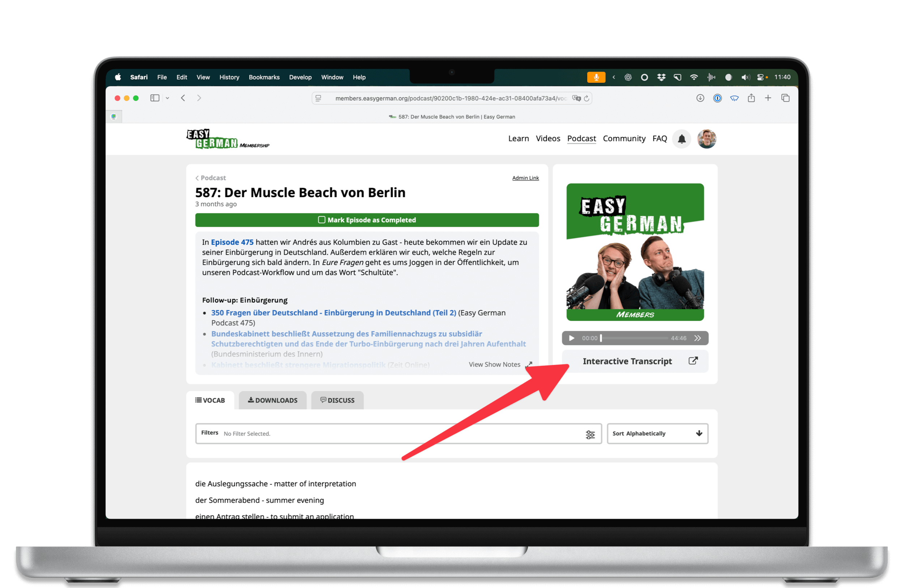This screenshot has height=588, width=904.
Task: Open the Wi-Fi status menu
Action: pos(694,77)
